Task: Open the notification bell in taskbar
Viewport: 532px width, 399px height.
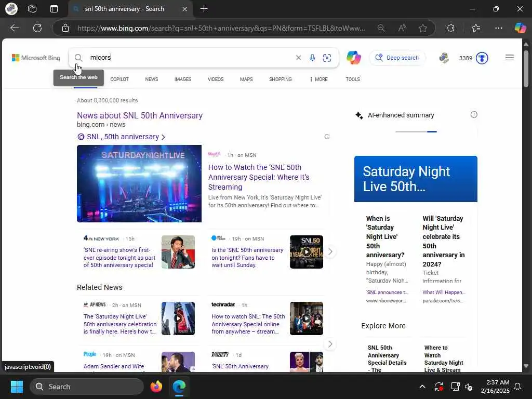Action: tap(517, 387)
